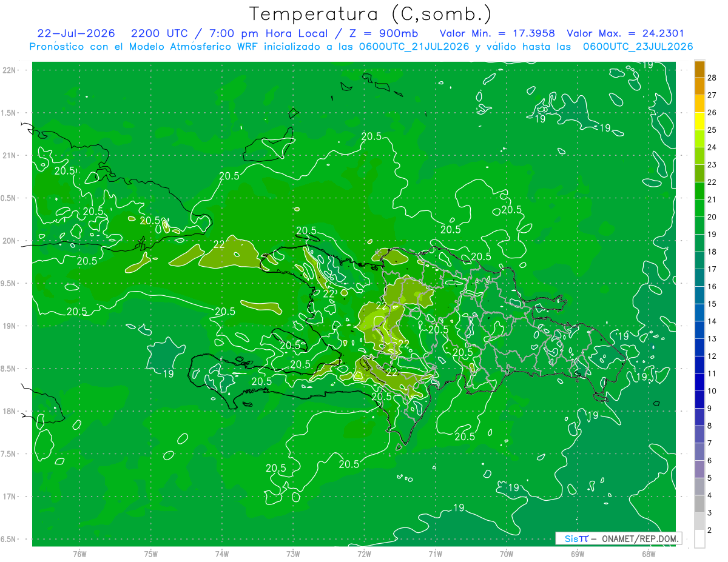Click the valid-until time "0600UTC_23JUL2026"
Viewport: 728px width, 562px height.
click(x=638, y=47)
